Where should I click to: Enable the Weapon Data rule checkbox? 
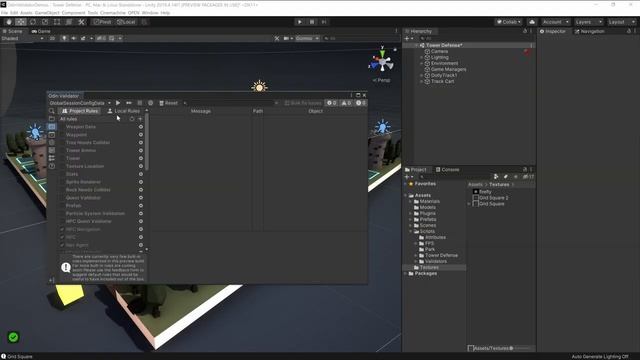[62, 127]
